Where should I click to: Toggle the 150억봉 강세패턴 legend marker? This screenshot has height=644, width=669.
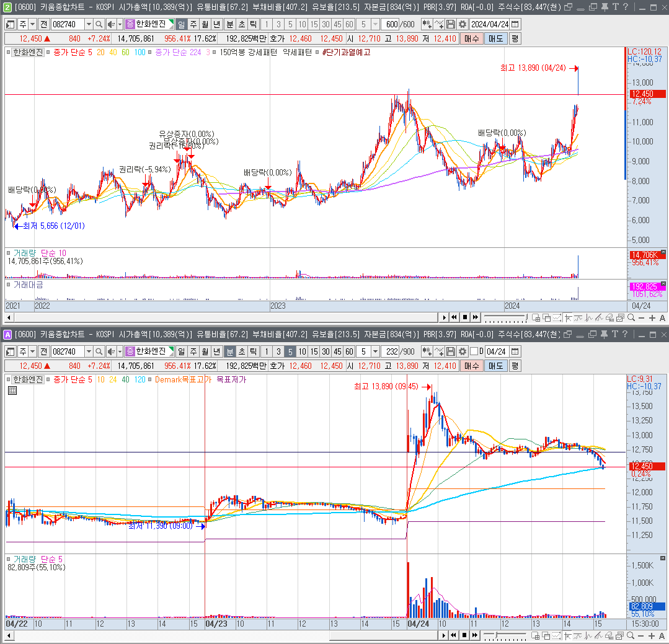click(214, 52)
